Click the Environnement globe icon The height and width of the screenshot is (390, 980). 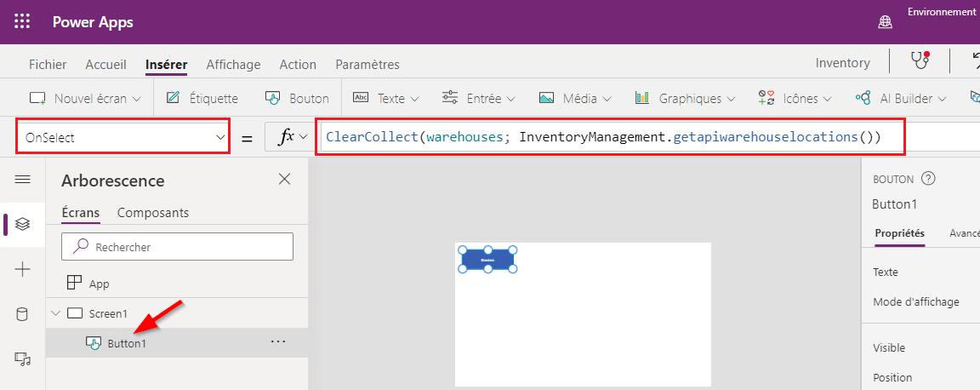[885, 22]
